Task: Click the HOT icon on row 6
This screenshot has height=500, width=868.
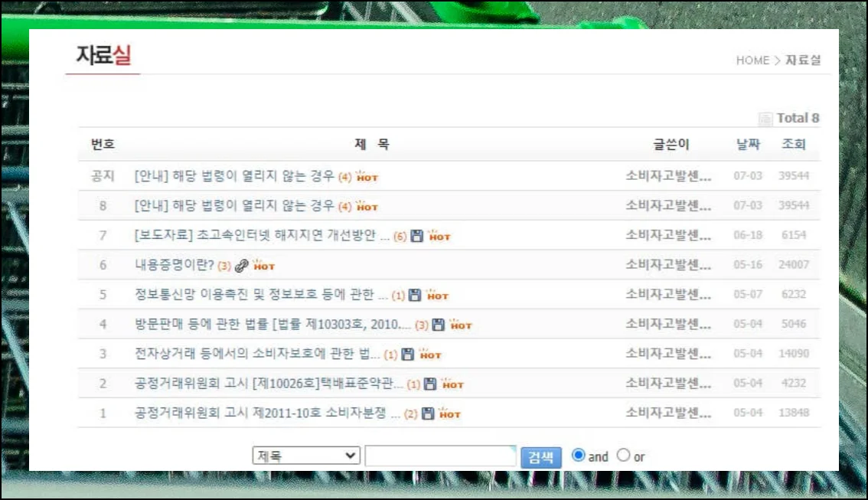Action: point(263,265)
